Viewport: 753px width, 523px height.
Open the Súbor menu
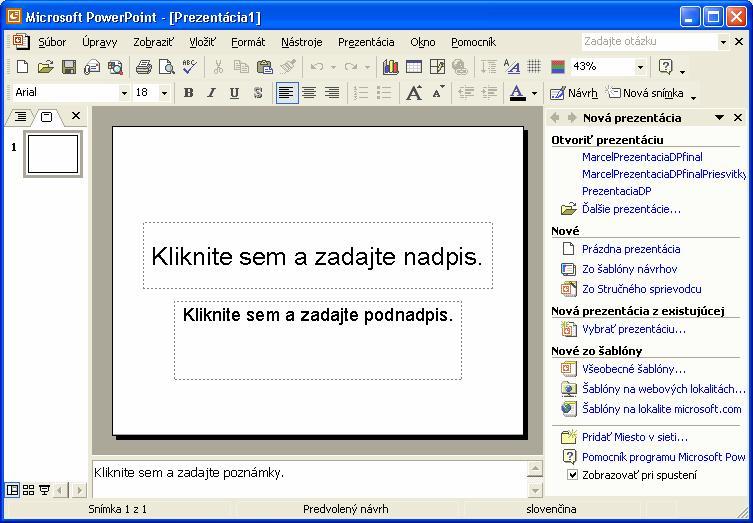coord(52,42)
